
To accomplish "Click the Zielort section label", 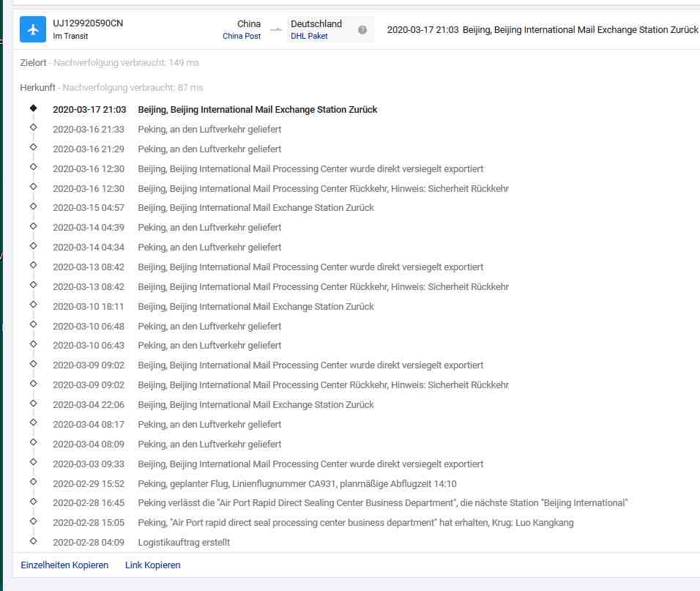I will pyautogui.click(x=33, y=62).
